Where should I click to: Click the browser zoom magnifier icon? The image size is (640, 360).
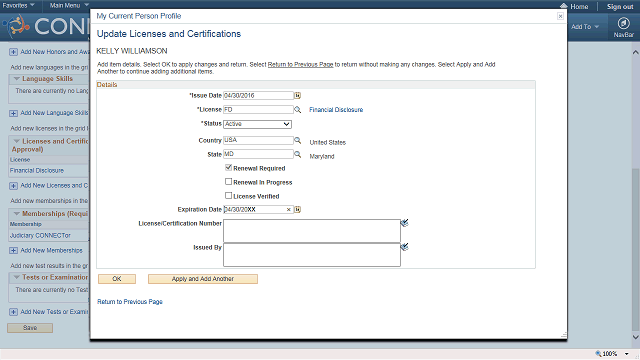598,353
